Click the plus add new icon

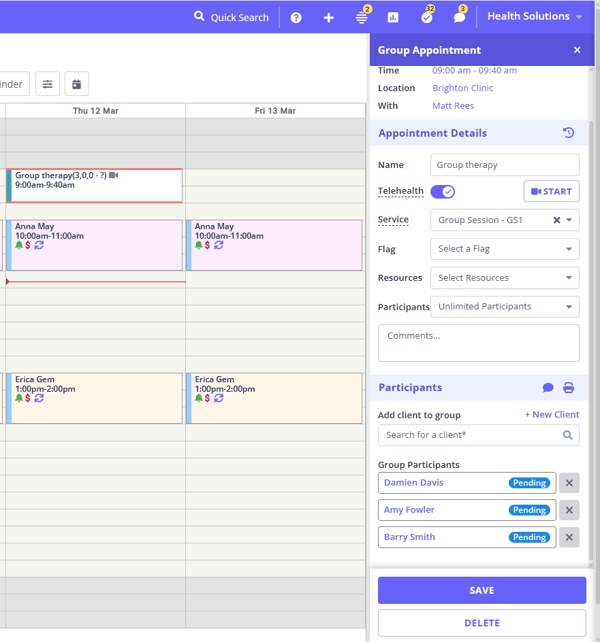pos(328,18)
